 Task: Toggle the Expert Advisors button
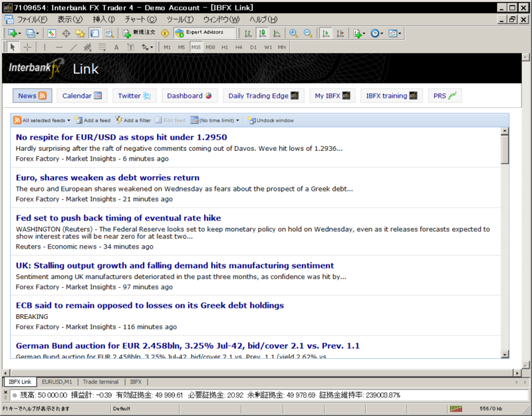coord(204,33)
